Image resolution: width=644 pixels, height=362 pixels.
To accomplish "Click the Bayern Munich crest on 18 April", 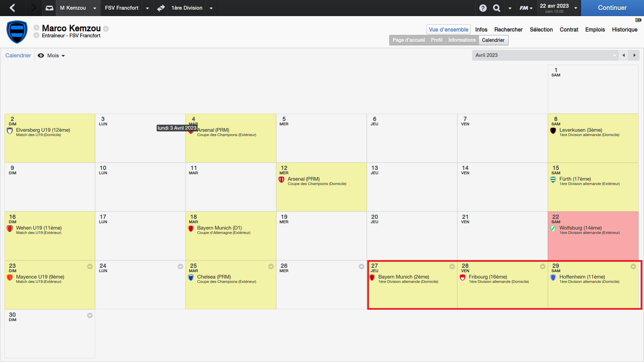I will pos(191,229).
